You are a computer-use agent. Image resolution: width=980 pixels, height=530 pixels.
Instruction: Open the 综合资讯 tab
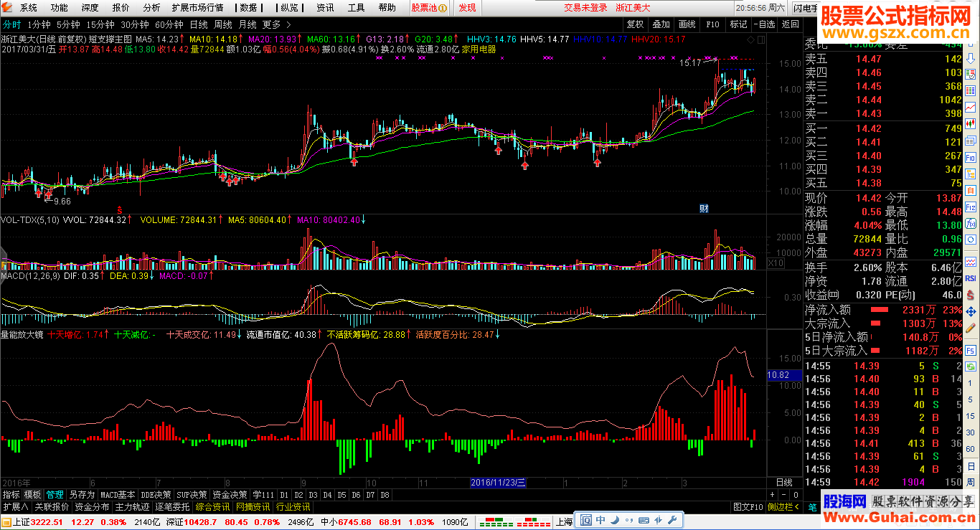coord(214,507)
